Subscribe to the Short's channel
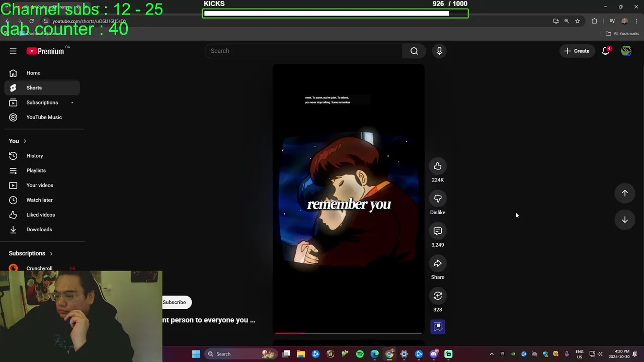 pyautogui.click(x=174, y=302)
